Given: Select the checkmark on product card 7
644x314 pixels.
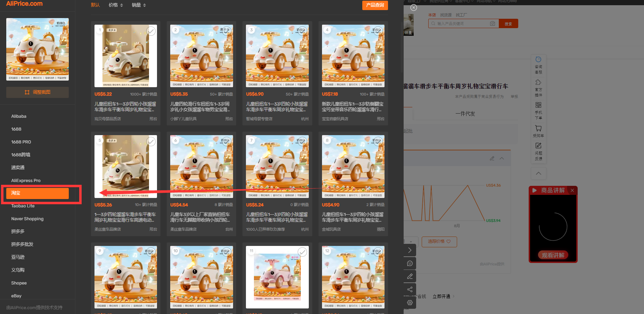Looking at the screenshot, I should click(x=303, y=141).
